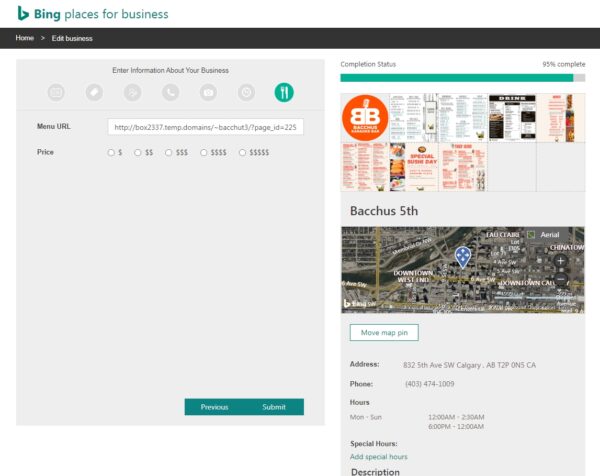Click the Bing places for business title
This screenshot has height=476, width=600.
(x=101, y=14)
